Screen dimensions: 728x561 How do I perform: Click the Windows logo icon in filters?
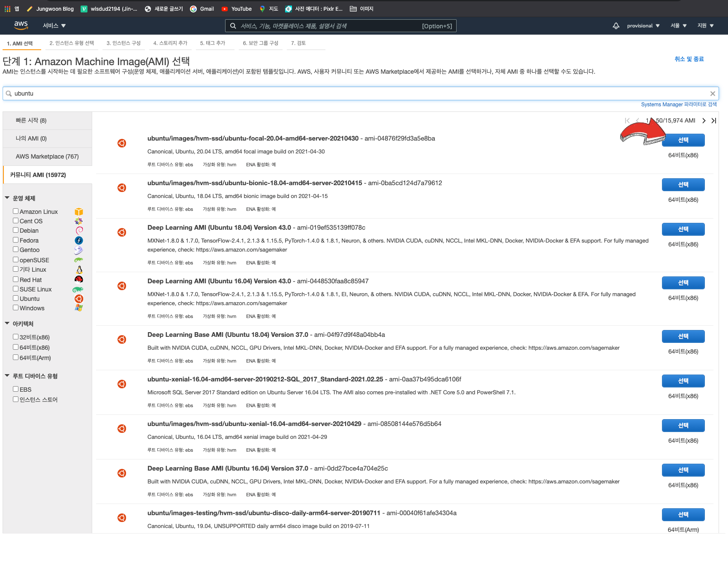(79, 308)
